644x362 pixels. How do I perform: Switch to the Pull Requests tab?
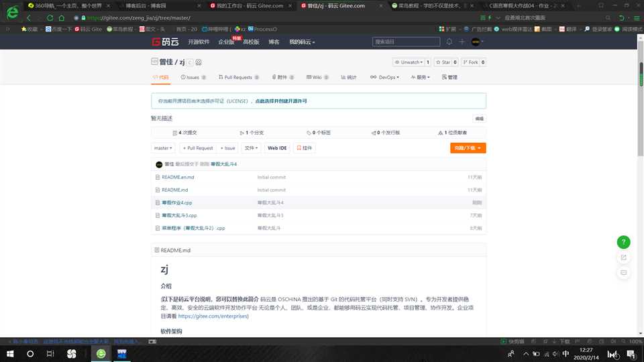[239, 77]
